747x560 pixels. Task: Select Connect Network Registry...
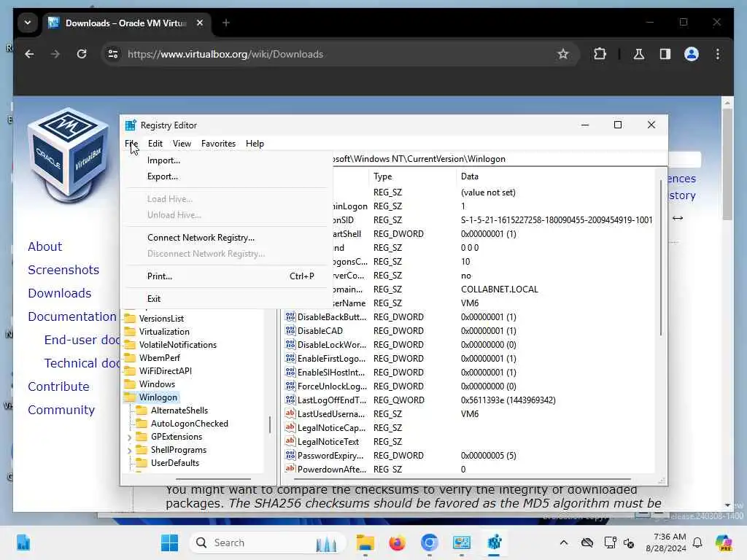tap(227, 238)
